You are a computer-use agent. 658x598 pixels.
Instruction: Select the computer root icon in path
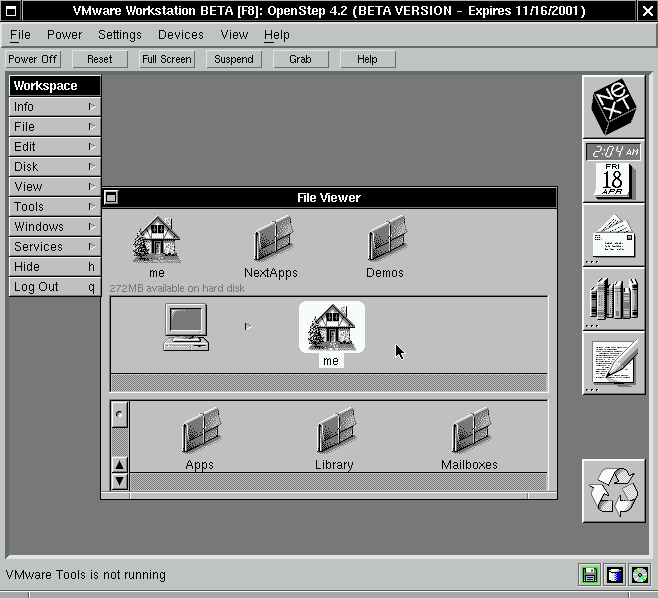coord(186,327)
